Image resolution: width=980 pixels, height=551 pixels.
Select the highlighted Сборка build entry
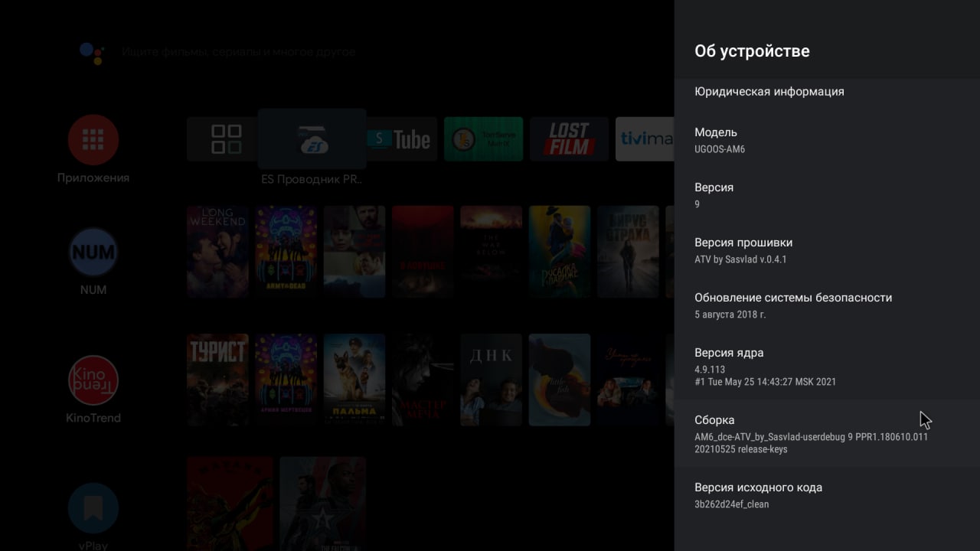click(x=827, y=434)
